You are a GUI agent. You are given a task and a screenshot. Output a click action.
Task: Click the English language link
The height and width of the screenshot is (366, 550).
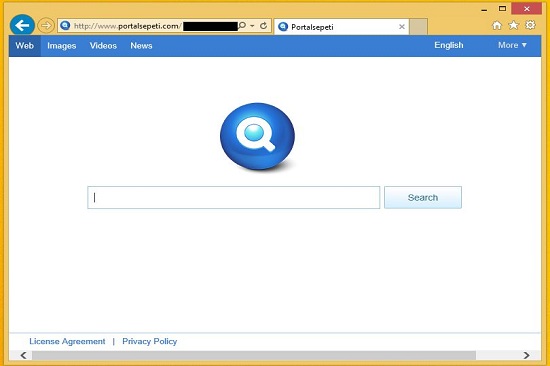pos(449,45)
